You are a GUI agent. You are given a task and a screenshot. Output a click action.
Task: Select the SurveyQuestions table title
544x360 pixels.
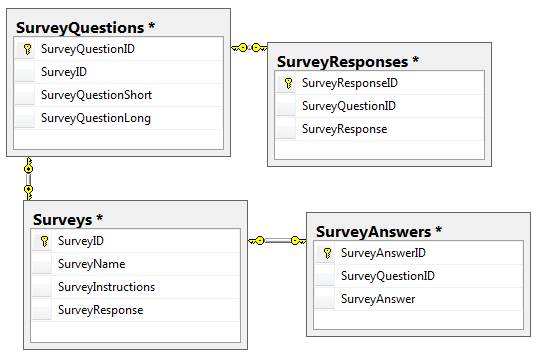[x=85, y=28]
